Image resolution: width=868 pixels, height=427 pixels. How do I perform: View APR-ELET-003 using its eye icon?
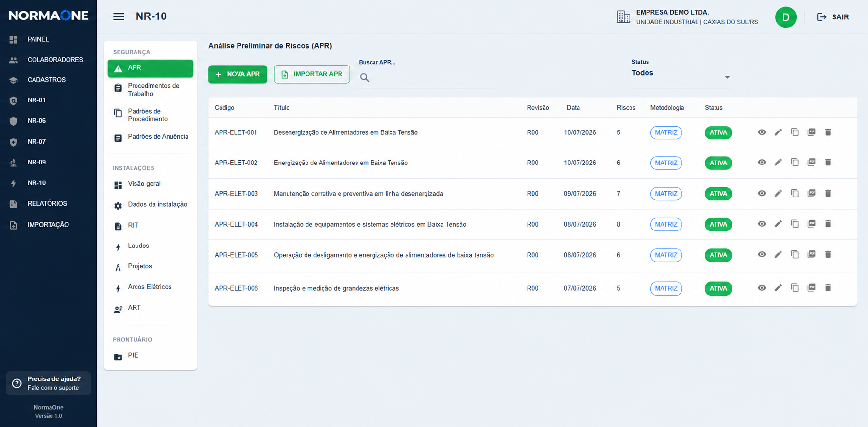pyautogui.click(x=762, y=193)
